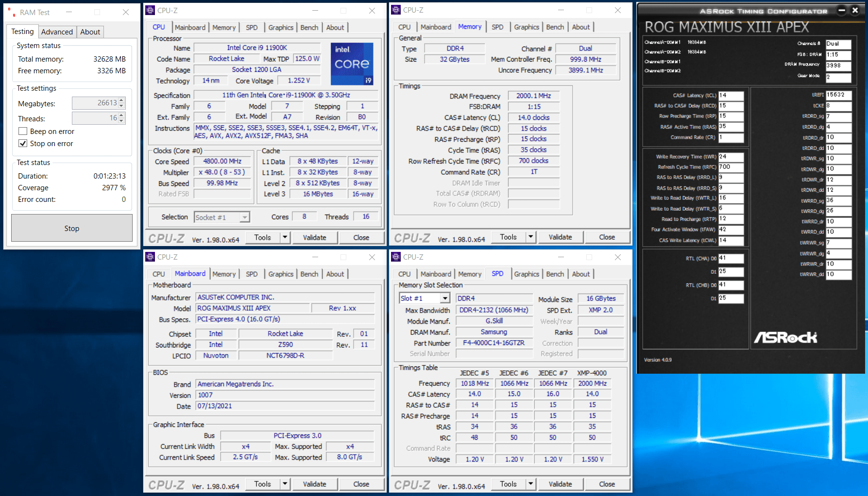The width and height of the screenshot is (868, 496).
Task: Click the Four Activate Window (tFAW) field
Action: [x=731, y=230]
